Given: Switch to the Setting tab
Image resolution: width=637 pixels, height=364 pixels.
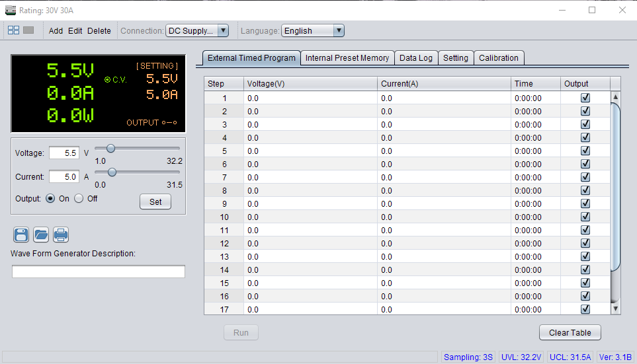Looking at the screenshot, I should 456,58.
